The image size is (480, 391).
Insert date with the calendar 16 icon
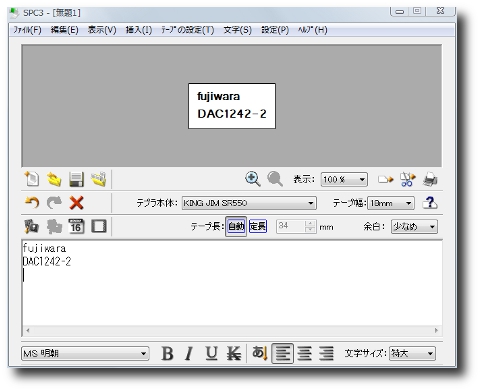click(x=76, y=226)
